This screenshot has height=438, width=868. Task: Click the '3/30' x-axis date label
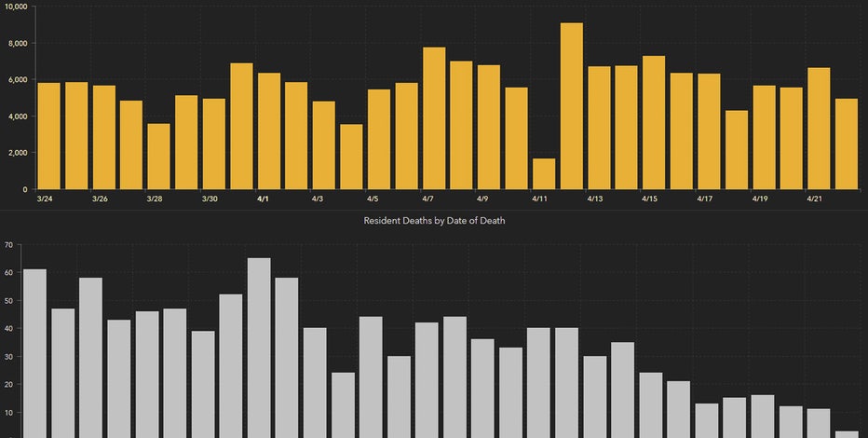click(210, 198)
